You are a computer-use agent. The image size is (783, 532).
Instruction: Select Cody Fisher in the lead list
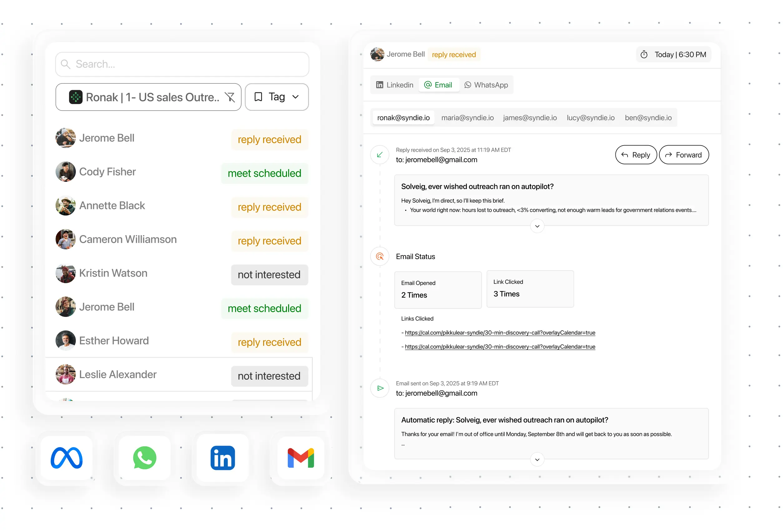(107, 172)
